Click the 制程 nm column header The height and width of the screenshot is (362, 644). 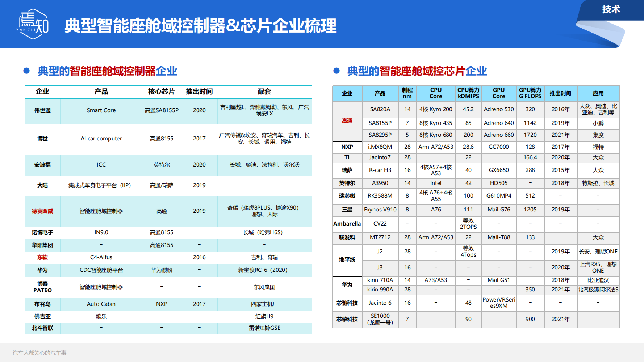coord(407,93)
